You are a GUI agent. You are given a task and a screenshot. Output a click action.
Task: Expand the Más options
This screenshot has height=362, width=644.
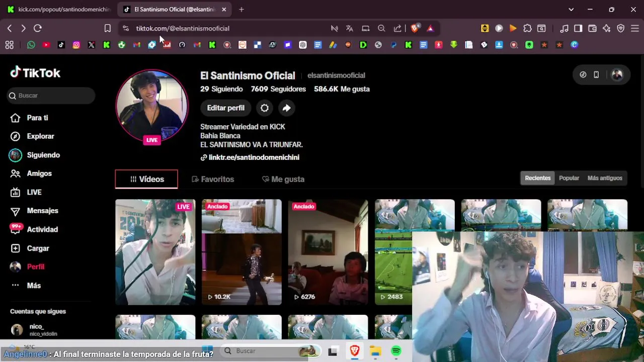point(34,286)
